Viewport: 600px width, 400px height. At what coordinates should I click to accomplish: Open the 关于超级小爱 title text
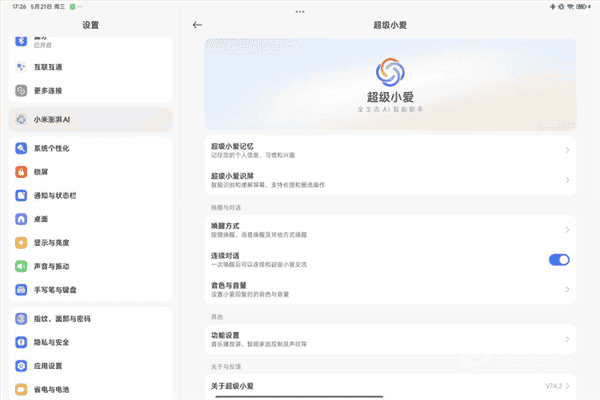click(232, 386)
